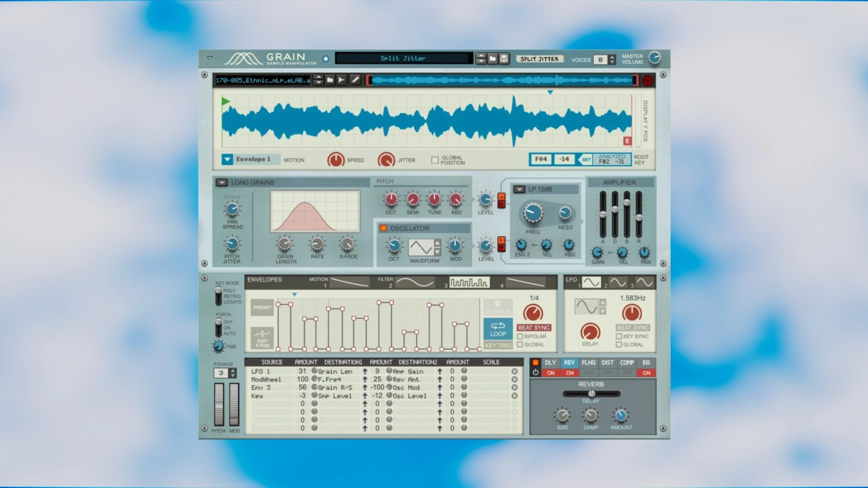Click the browse sample folder icon
This screenshot has width=868, height=488.
[331, 80]
